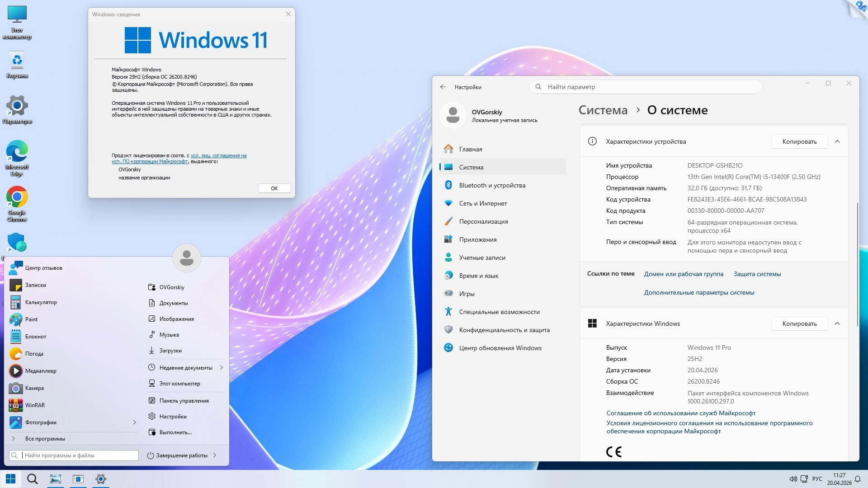
Task: Click the volume icon in system tray
Action: pos(793,479)
